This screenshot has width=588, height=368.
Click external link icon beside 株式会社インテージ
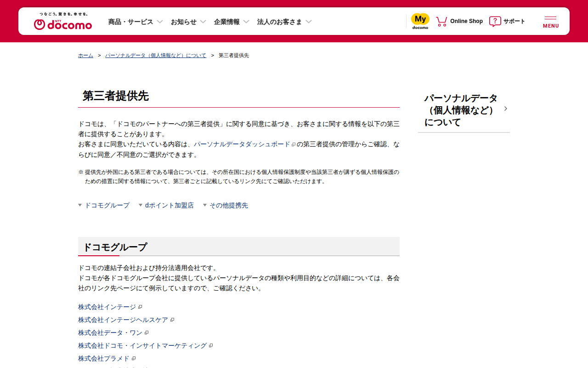pyautogui.click(x=140, y=307)
